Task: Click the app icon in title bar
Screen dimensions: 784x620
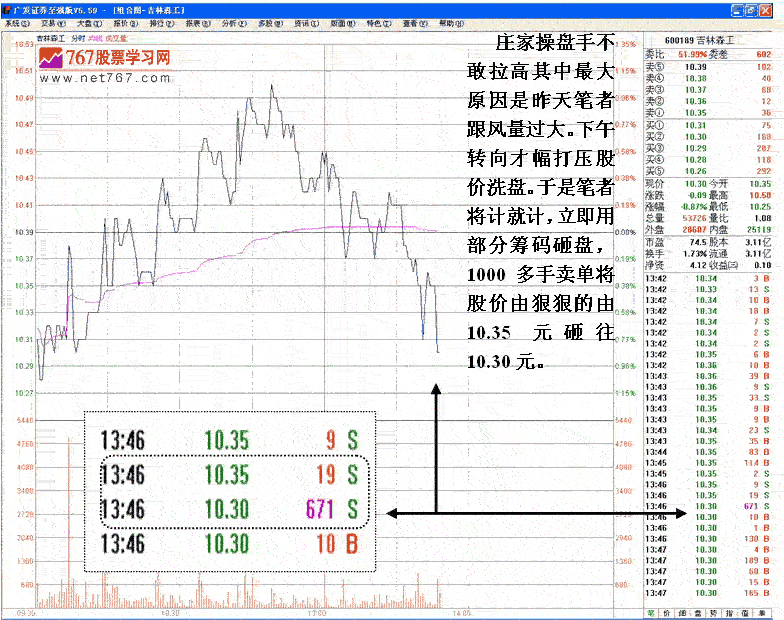Action: point(6,7)
